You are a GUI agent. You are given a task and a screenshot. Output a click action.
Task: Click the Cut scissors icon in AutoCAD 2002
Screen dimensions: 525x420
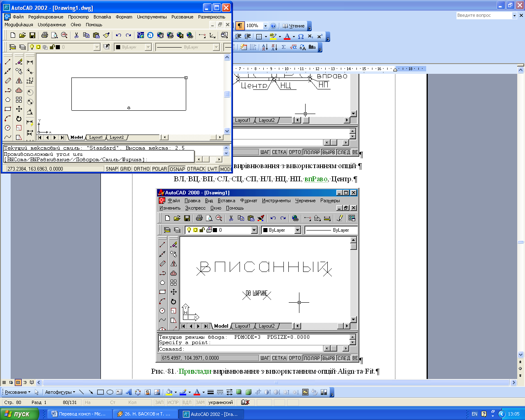pos(76,35)
